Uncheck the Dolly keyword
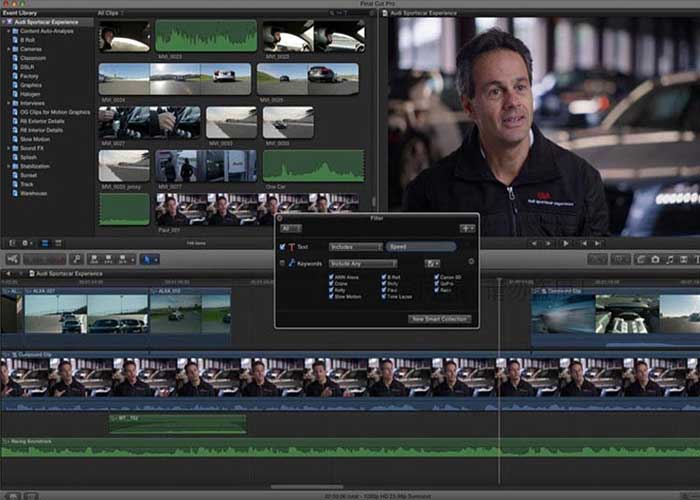 pyautogui.click(x=383, y=283)
